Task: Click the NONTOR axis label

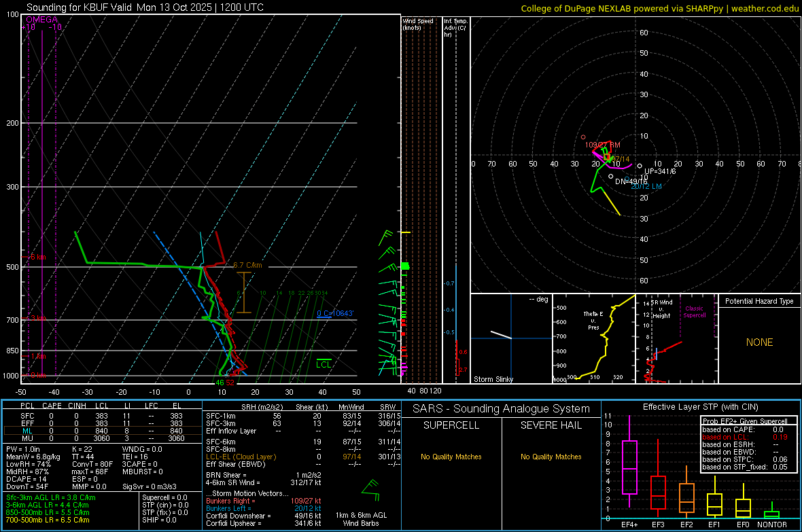Action: [x=772, y=525]
